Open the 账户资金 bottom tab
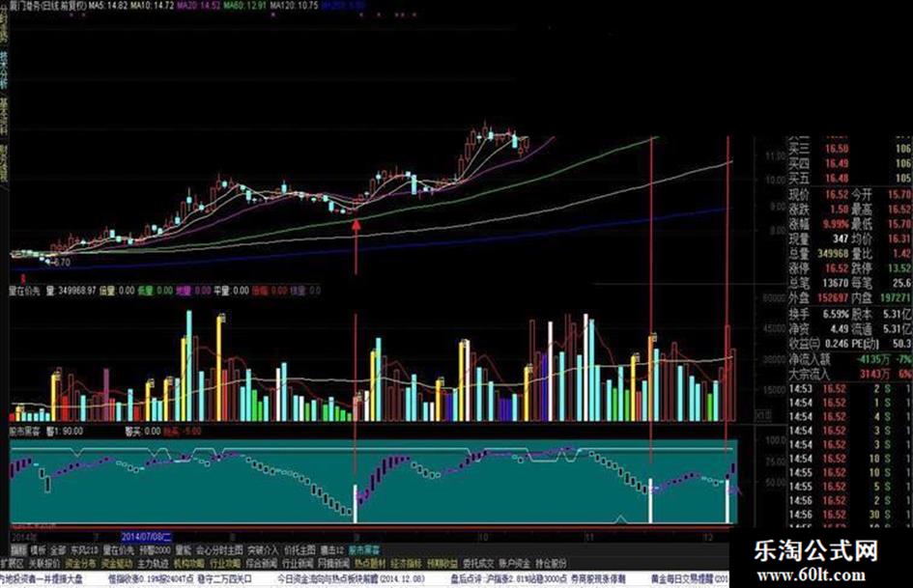This screenshot has width=913, height=588. point(515,564)
